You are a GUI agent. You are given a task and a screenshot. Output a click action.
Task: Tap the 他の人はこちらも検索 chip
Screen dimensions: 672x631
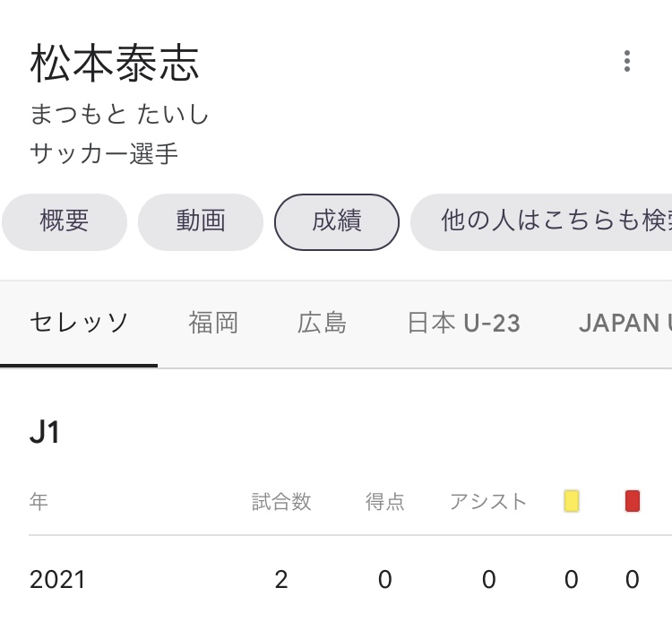pyautogui.click(x=547, y=221)
